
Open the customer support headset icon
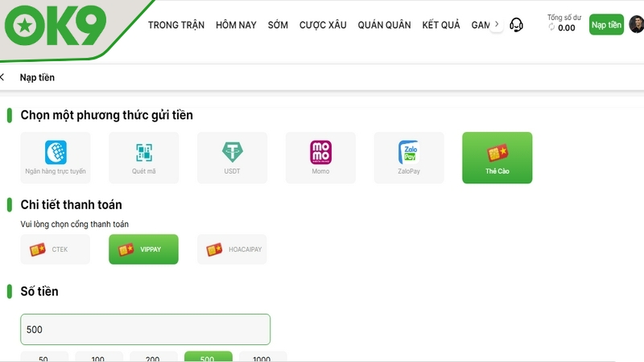coord(516,25)
